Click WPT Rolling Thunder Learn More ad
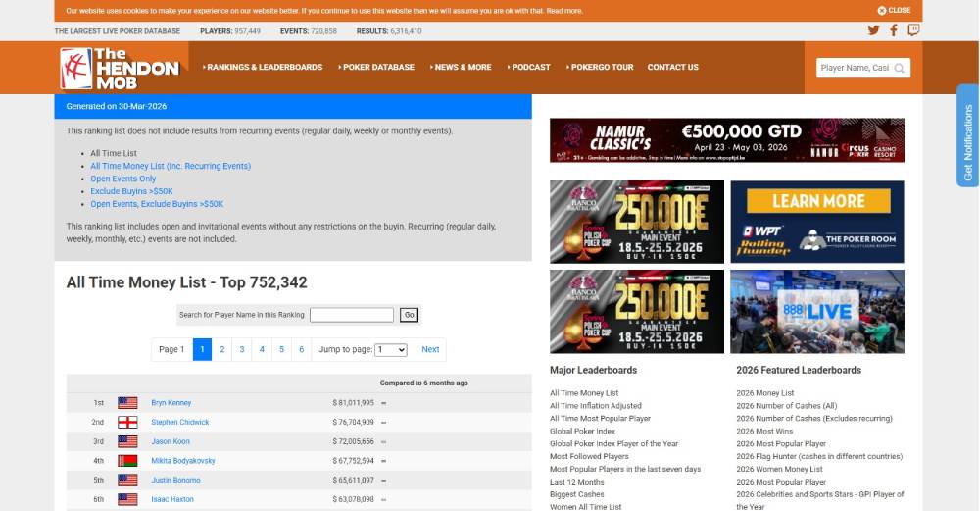 [x=817, y=222]
